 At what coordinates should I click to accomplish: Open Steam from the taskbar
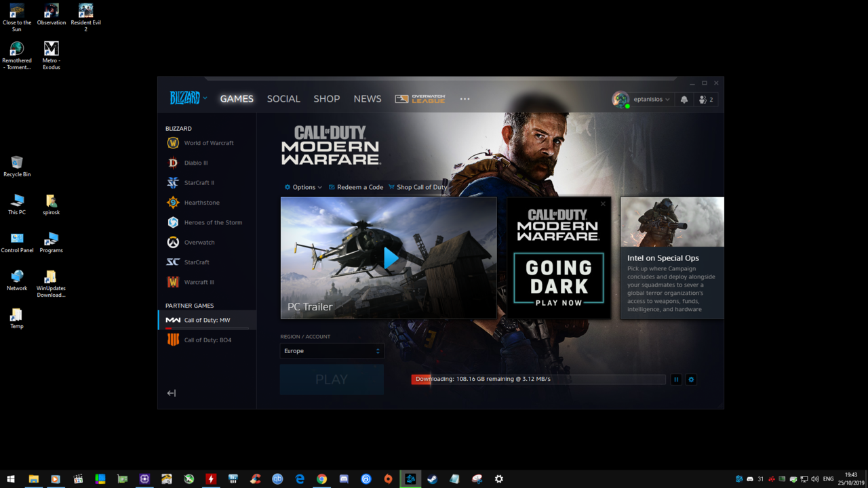(432, 479)
